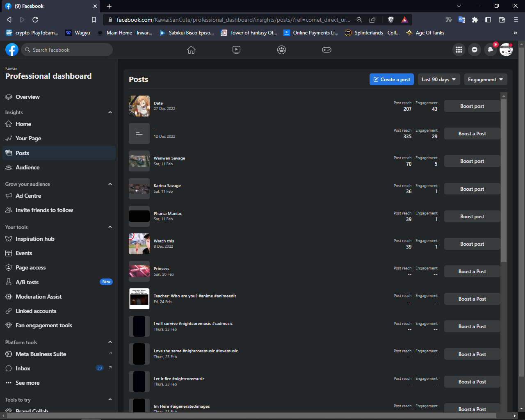Image resolution: width=525 pixels, height=420 pixels.
Task: Open the Karina Savage post title
Action: tap(167, 186)
